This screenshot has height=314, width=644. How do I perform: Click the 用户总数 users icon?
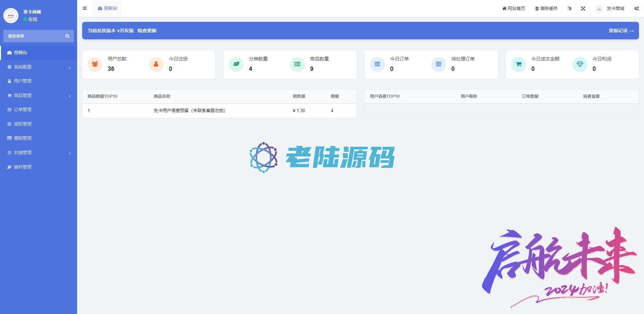[x=95, y=64]
